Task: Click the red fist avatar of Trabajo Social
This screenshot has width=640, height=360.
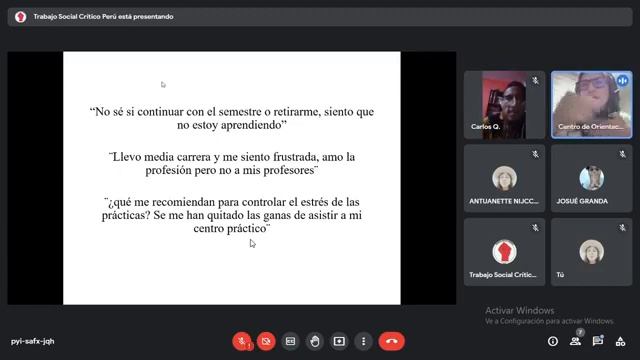Action: coord(504,251)
